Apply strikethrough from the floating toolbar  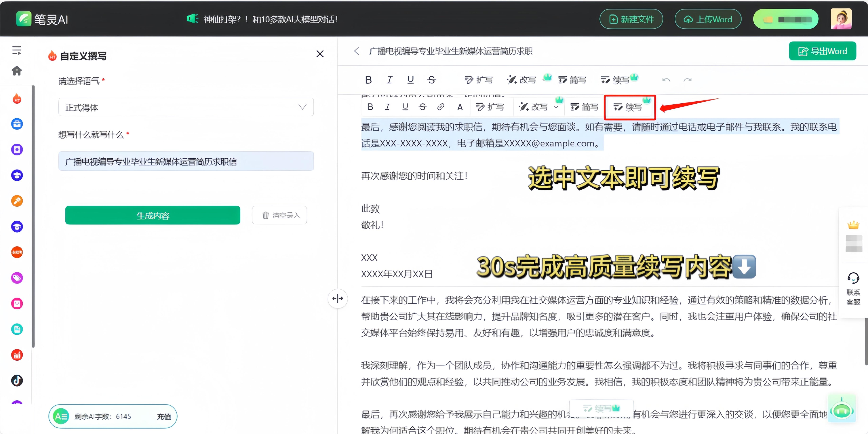[x=422, y=107]
